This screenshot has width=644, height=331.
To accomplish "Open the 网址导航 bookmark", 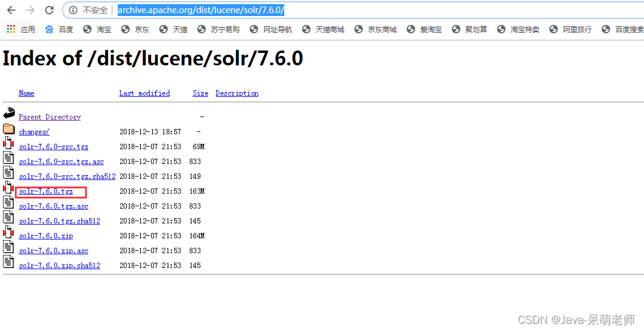I will [271, 29].
